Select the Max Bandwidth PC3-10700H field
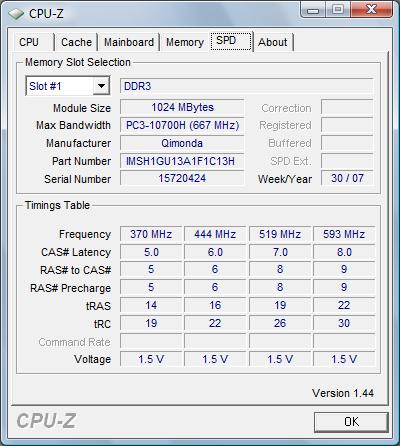 (182, 125)
